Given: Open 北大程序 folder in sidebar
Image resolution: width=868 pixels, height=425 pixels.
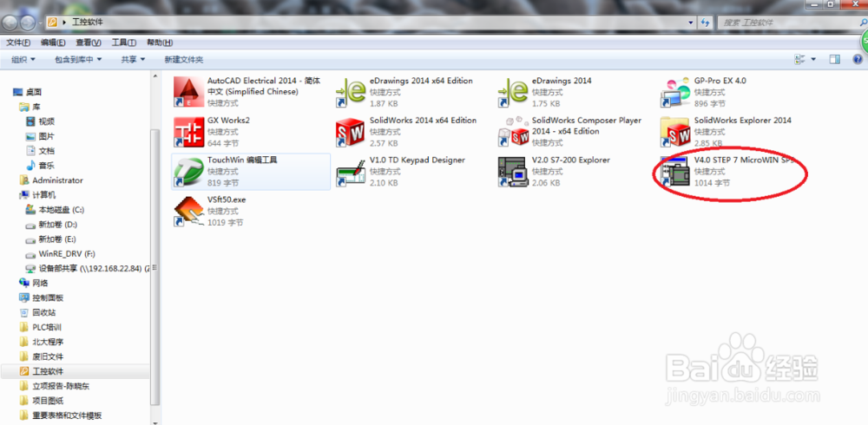Looking at the screenshot, I should (x=41, y=342).
